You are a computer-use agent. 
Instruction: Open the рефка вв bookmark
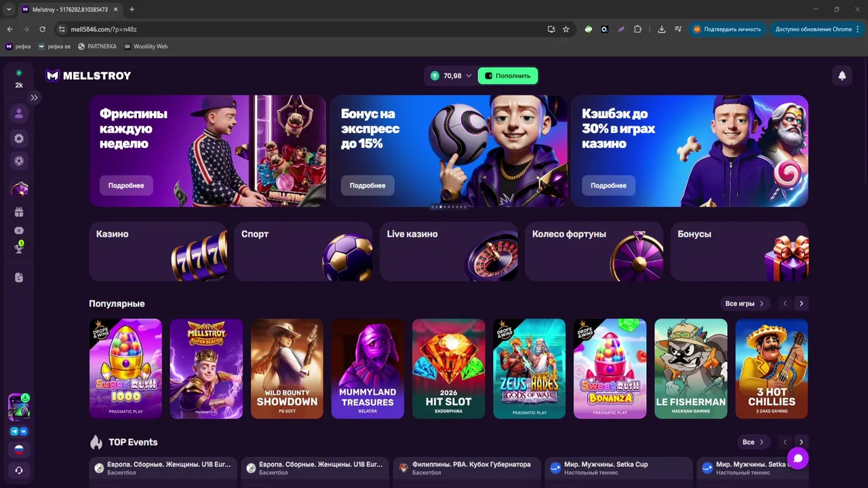[54, 47]
